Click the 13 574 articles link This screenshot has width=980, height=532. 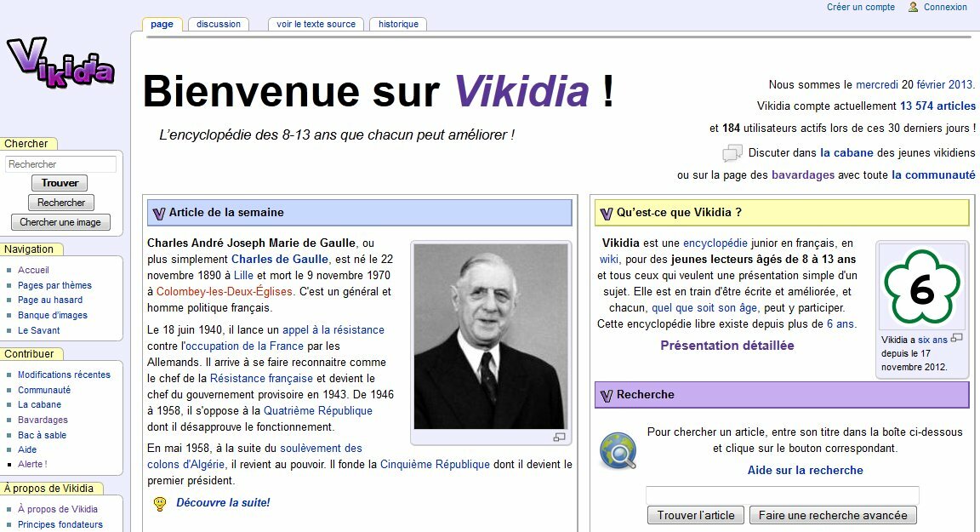pyautogui.click(x=937, y=106)
